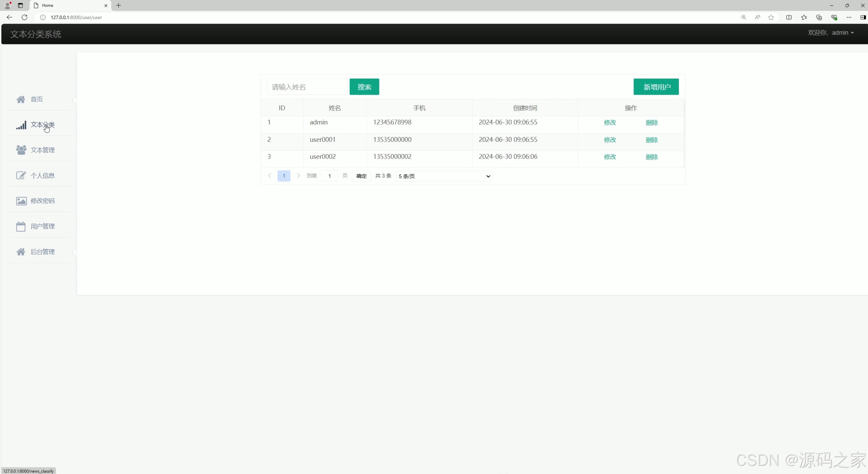Click the calendar icon for 用户管理
The width and height of the screenshot is (868, 474).
click(21, 226)
